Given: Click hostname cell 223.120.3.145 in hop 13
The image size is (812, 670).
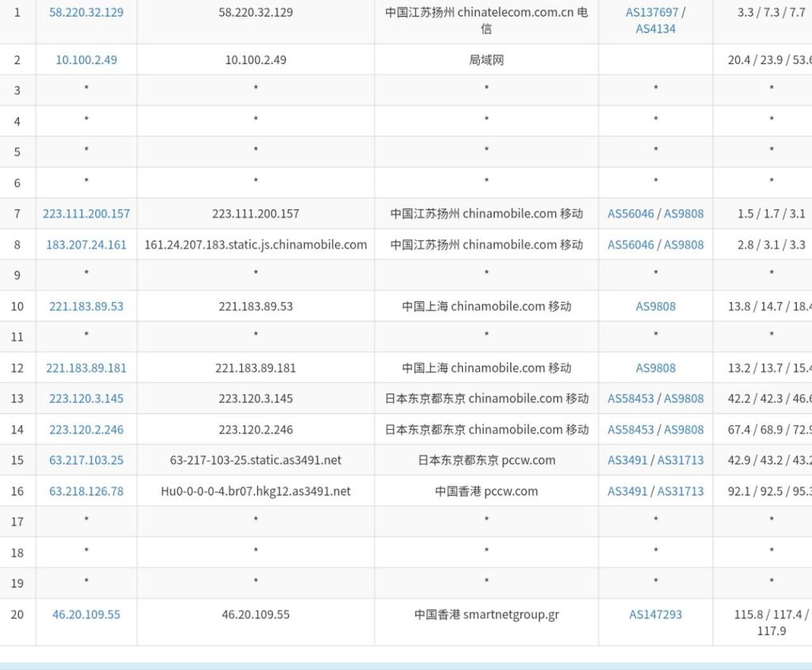Looking at the screenshot, I should [256, 399].
